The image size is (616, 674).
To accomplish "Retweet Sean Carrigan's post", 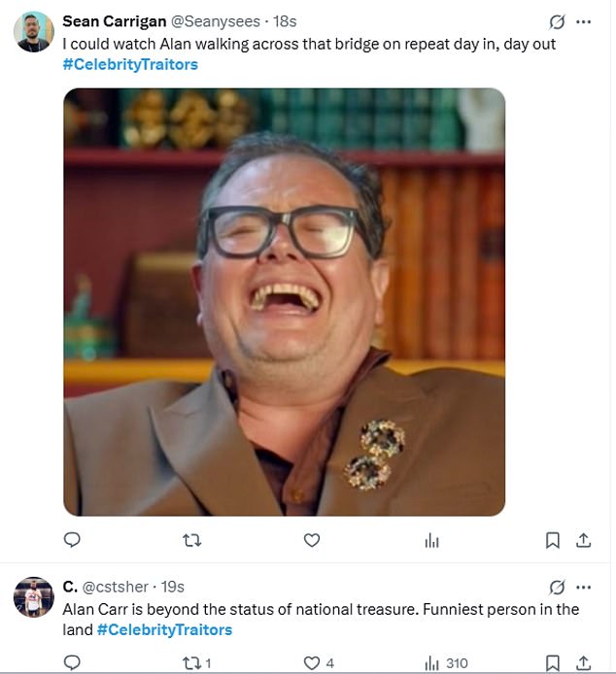I will click(x=192, y=541).
